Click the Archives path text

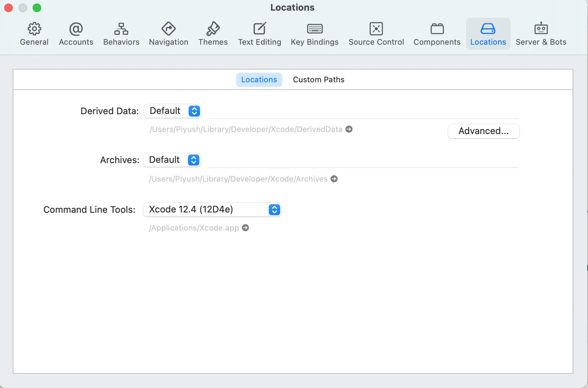point(238,179)
